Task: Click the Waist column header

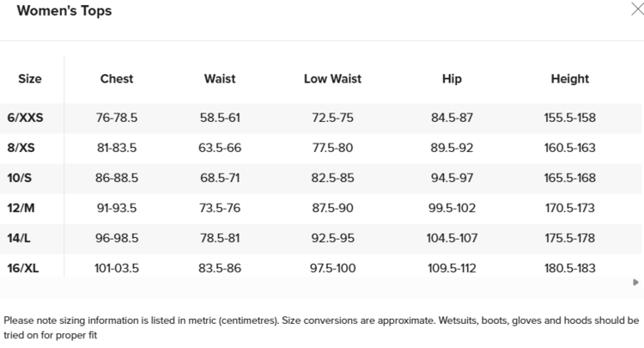Action: [x=220, y=78]
